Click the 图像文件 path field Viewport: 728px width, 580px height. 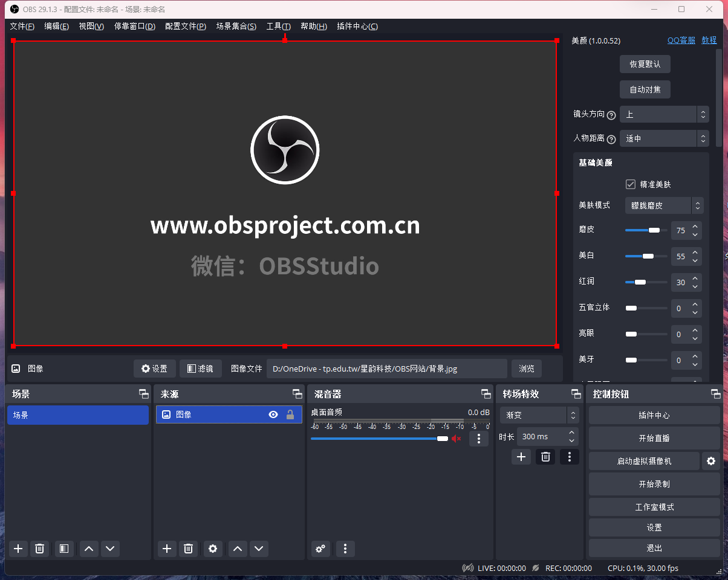(x=387, y=369)
